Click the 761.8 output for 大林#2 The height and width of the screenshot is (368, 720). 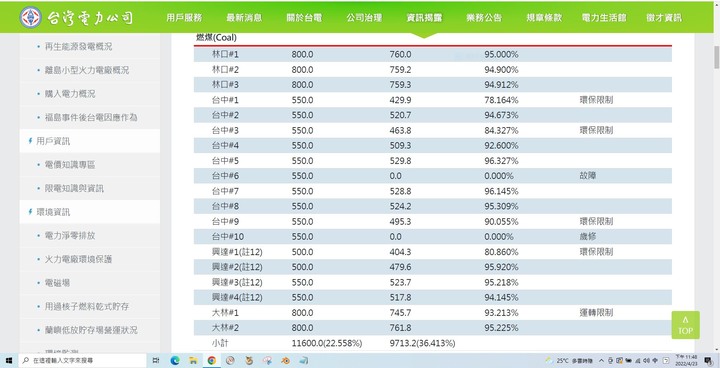click(400, 328)
